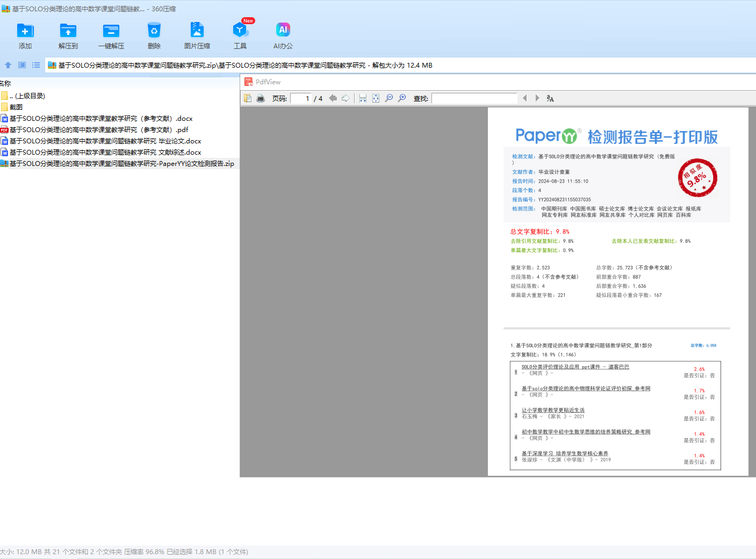Image resolution: width=756 pixels, height=559 pixels.
Task: Open the 基于深度学习 培养学生数学核心素养 link
Action: pos(565,453)
